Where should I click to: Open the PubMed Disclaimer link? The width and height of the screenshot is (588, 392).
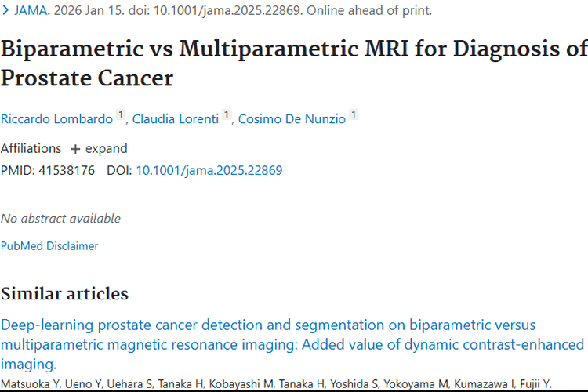[x=49, y=245]
